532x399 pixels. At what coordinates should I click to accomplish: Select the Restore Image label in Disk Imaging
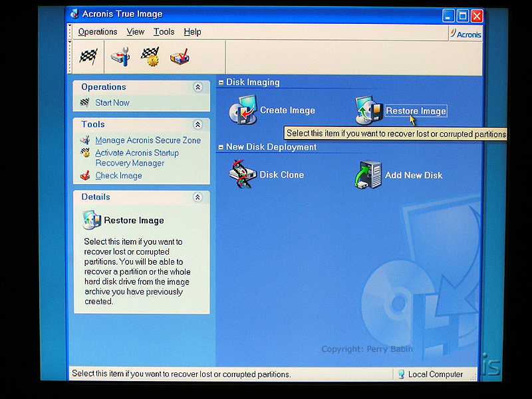[x=416, y=111]
